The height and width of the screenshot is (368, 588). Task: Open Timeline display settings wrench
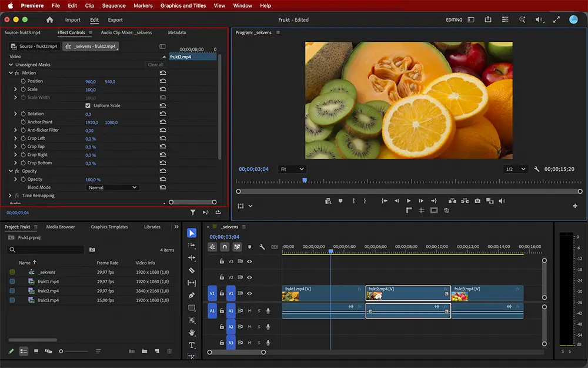pos(262,247)
